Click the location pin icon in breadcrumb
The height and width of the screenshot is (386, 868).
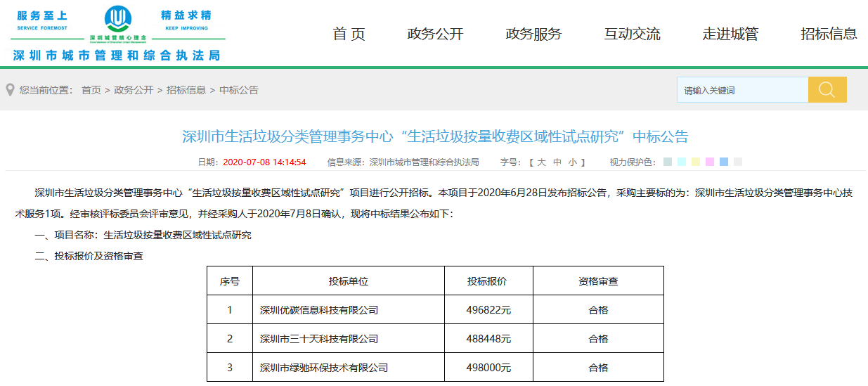coord(10,90)
